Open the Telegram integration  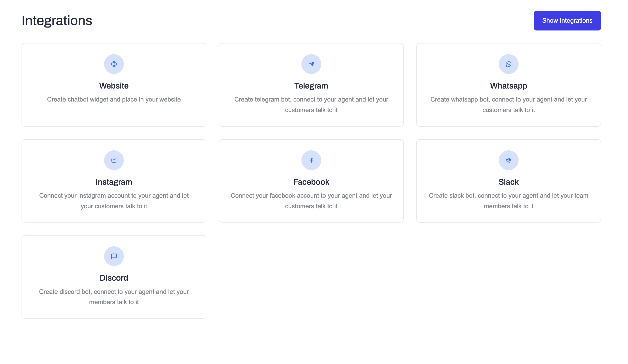(x=311, y=85)
